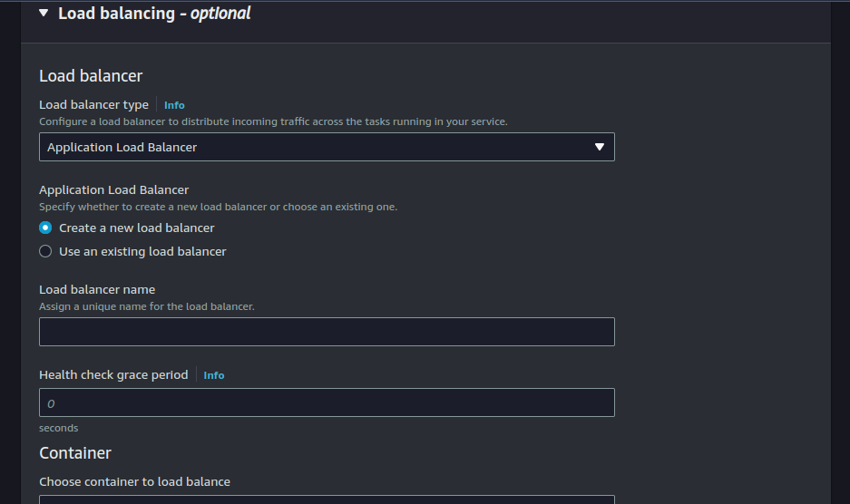Open Info link beside Health check grace period
The width and height of the screenshot is (850, 504).
pos(214,375)
